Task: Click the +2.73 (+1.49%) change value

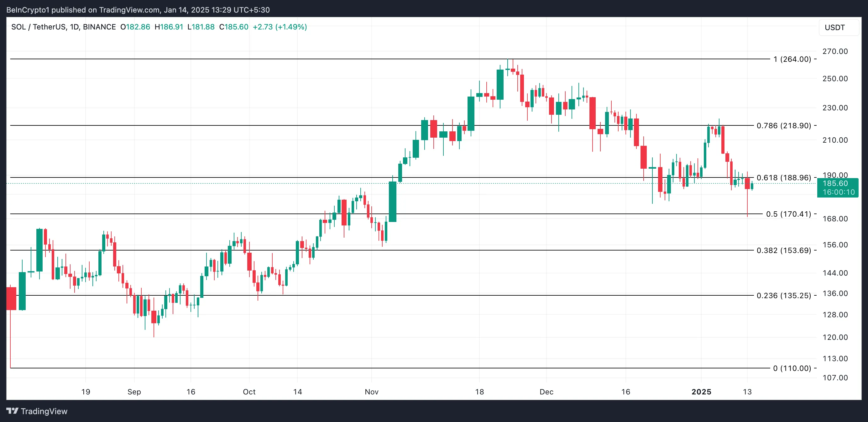Action: [x=280, y=27]
